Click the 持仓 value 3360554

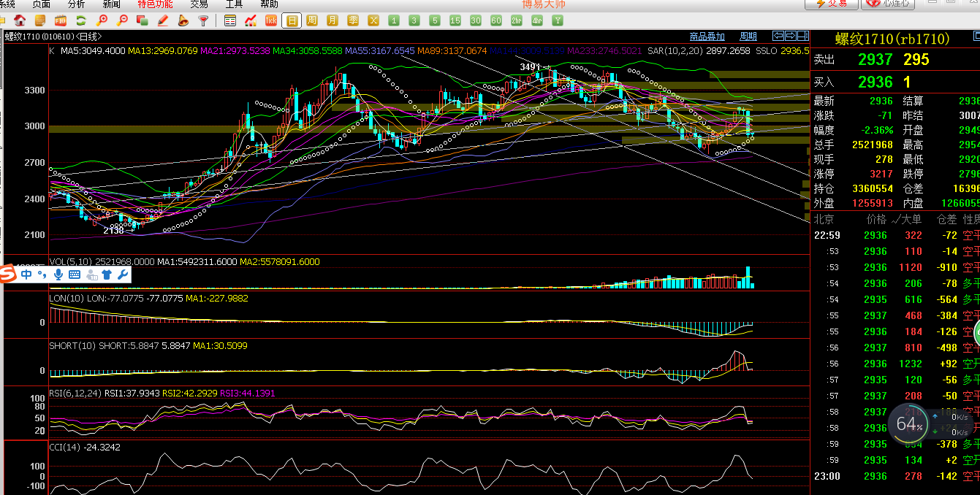[871, 188]
